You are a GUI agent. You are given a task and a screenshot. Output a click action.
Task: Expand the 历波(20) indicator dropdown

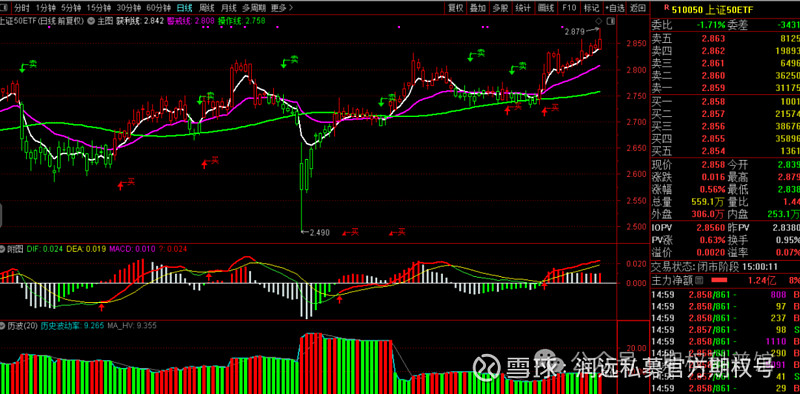click(x=3, y=325)
